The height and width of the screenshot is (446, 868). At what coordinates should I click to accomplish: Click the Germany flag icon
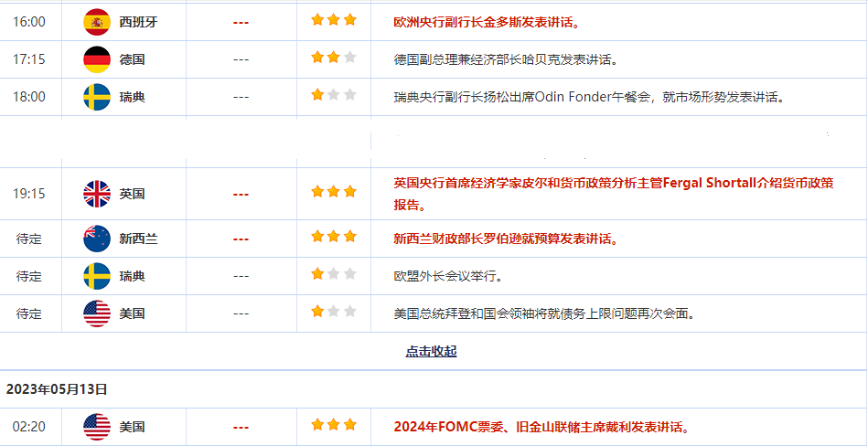97,59
